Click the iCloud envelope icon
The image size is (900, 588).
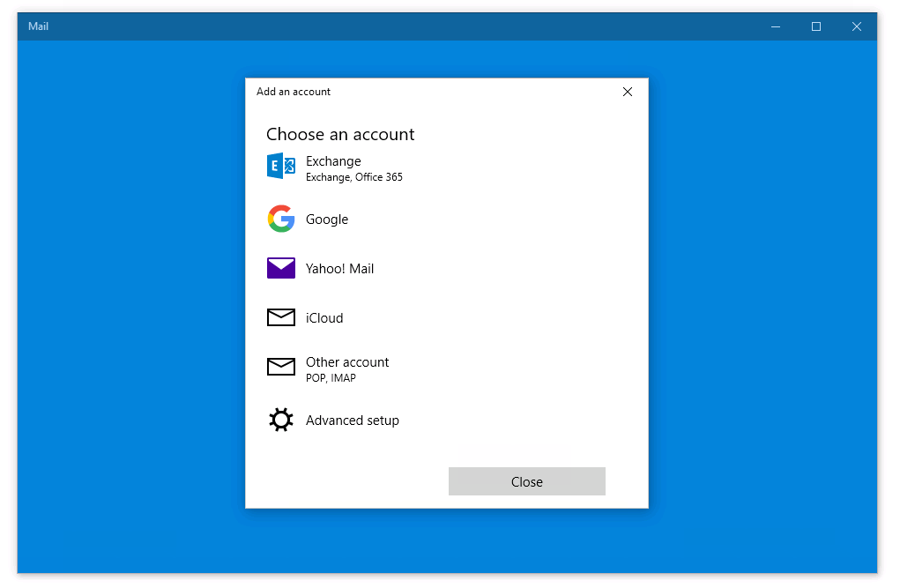[281, 317]
